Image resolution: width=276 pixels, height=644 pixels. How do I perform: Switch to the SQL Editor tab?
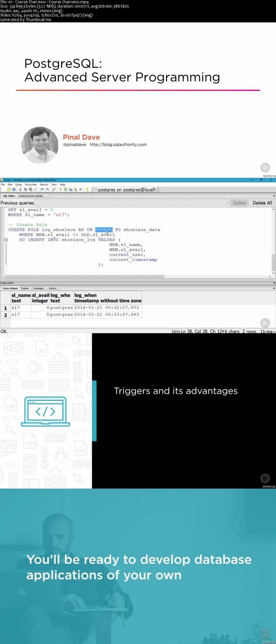pyautogui.click(x=9, y=196)
